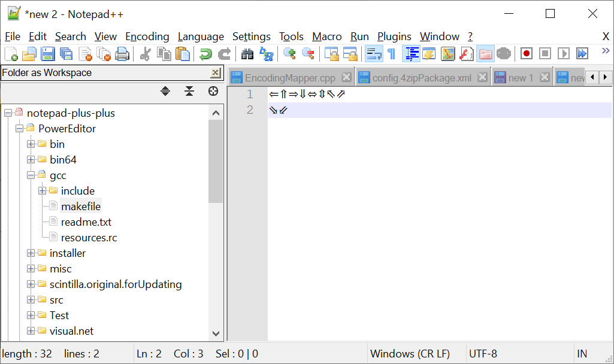The image size is (614, 364).
Task: Click the collapse all folders icon
Action: click(189, 91)
